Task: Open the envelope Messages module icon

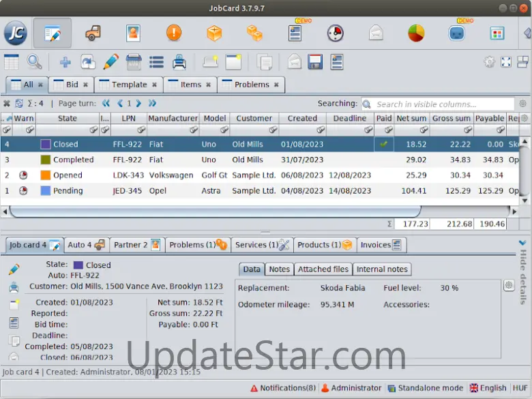Action: [x=376, y=33]
